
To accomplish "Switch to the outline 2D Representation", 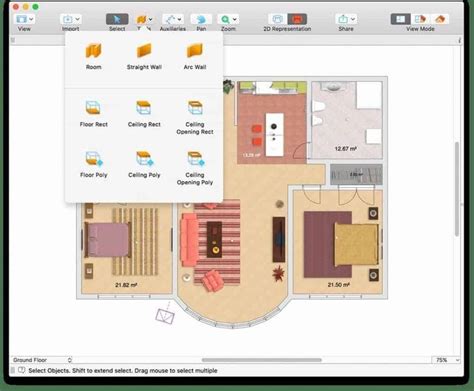I will coord(277,19).
